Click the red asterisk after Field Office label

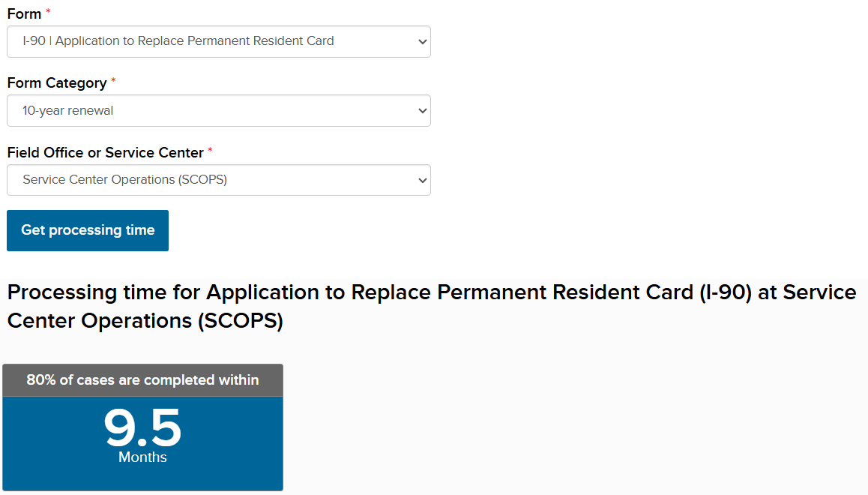point(211,151)
